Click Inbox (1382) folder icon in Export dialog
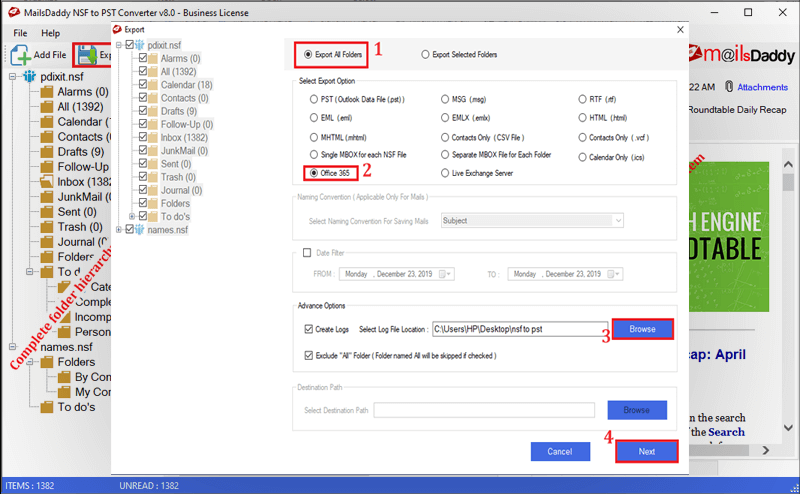 coord(153,137)
